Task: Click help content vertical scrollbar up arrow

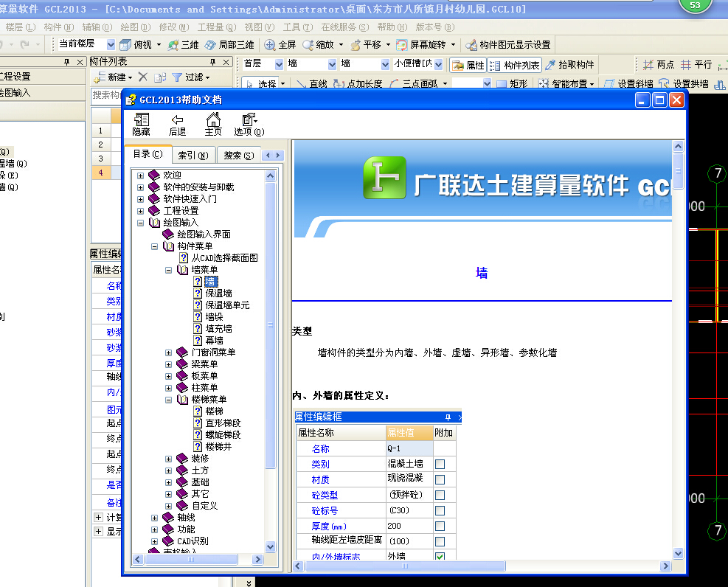Action: pyautogui.click(x=678, y=146)
